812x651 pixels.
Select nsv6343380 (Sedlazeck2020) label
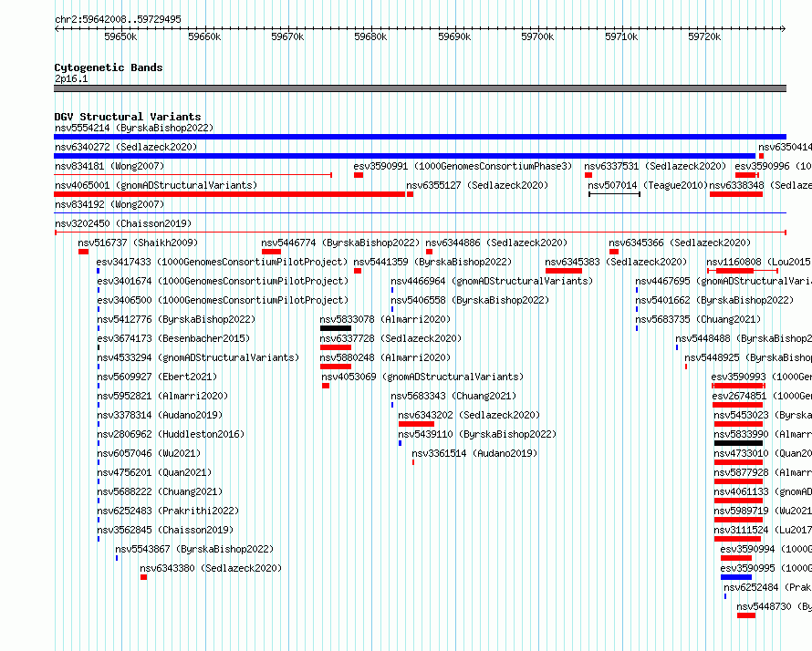(x=211, y=568)
